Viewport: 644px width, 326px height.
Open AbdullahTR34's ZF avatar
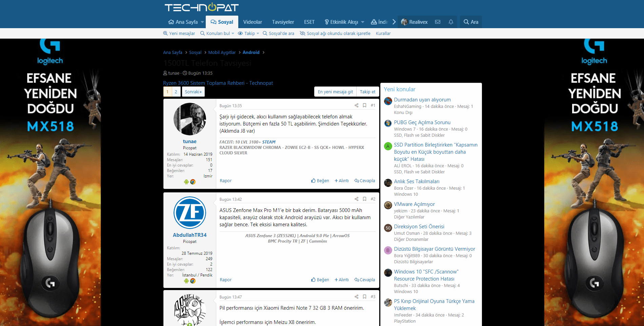pyautogui.click(x=190, y=213)
